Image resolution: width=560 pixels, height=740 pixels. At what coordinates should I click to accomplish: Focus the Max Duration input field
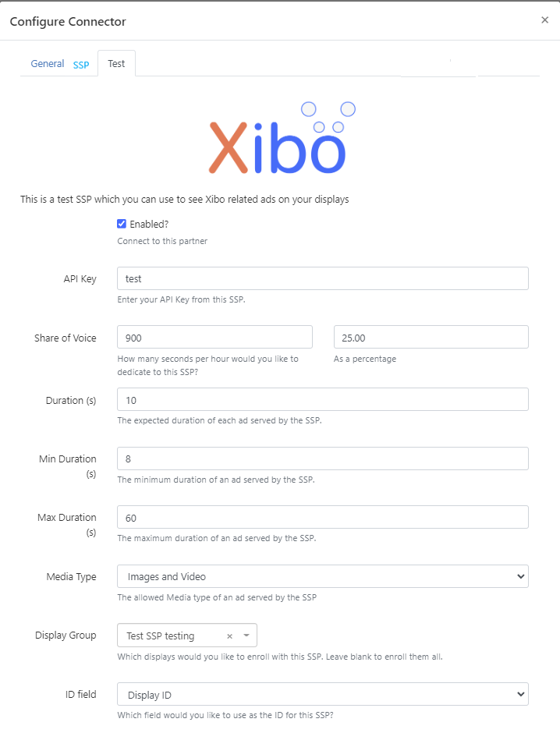point(322,517)
